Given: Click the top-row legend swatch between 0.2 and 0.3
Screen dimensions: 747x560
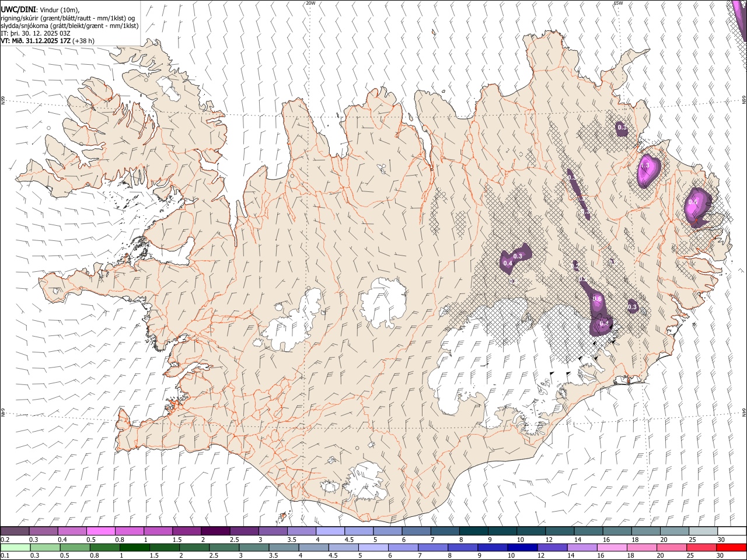Looking at the screenshot, I should coord(15,531).
